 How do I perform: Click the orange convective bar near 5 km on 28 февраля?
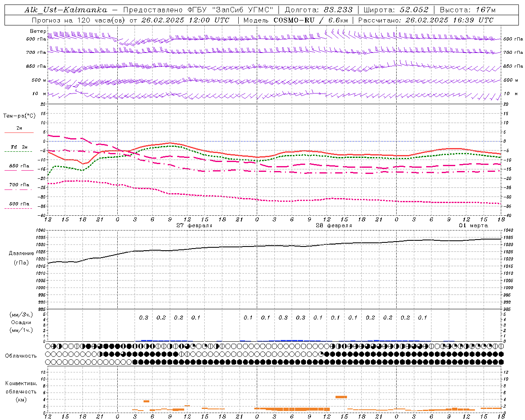tap(341, 397)
